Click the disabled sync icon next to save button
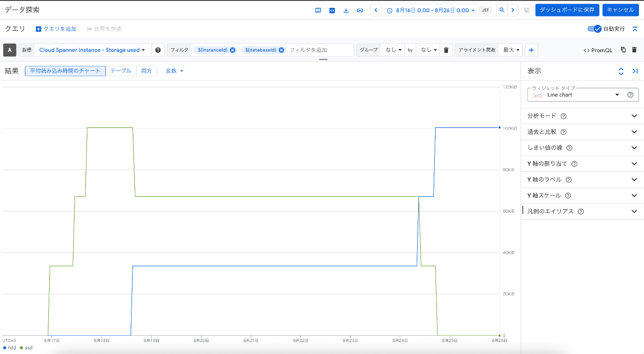The height and width of the screenshot is (354, 644). point(527,10)
